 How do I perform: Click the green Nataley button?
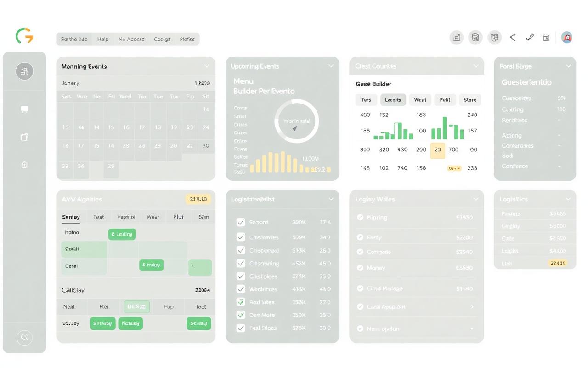(x=130, y=323)
